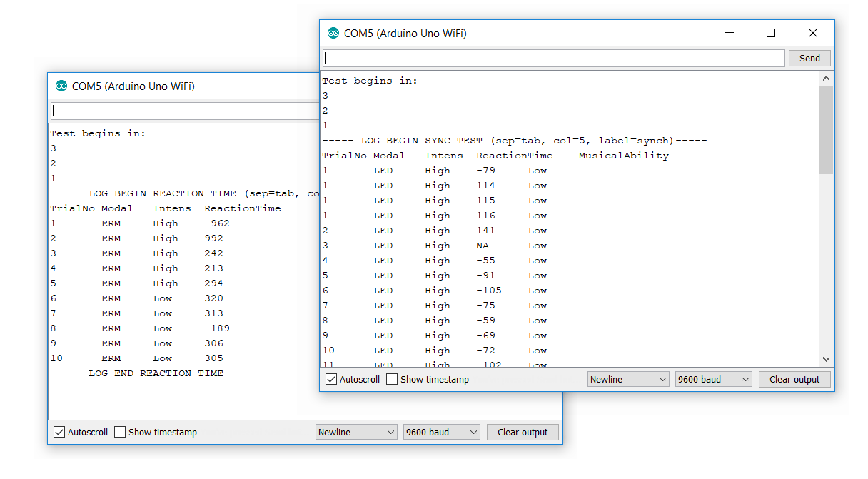Click the baud rate dropdown arrow on back window
The height and width of the screenshot is (479, 868).
tap(474, 432)
